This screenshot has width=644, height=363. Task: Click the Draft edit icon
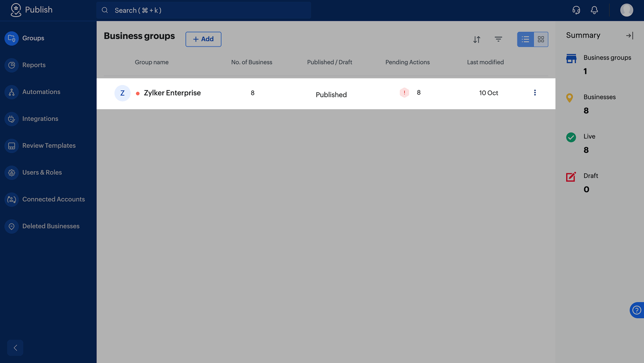(x=571, y=177)
